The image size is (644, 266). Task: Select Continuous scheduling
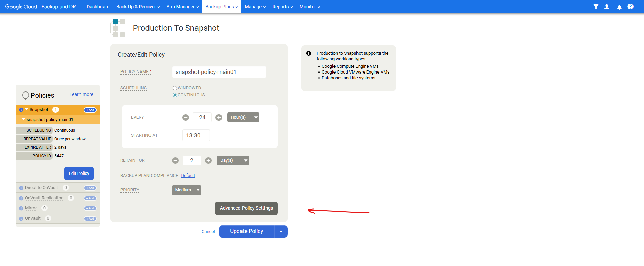pyautogui.click(x=175, y=95)
